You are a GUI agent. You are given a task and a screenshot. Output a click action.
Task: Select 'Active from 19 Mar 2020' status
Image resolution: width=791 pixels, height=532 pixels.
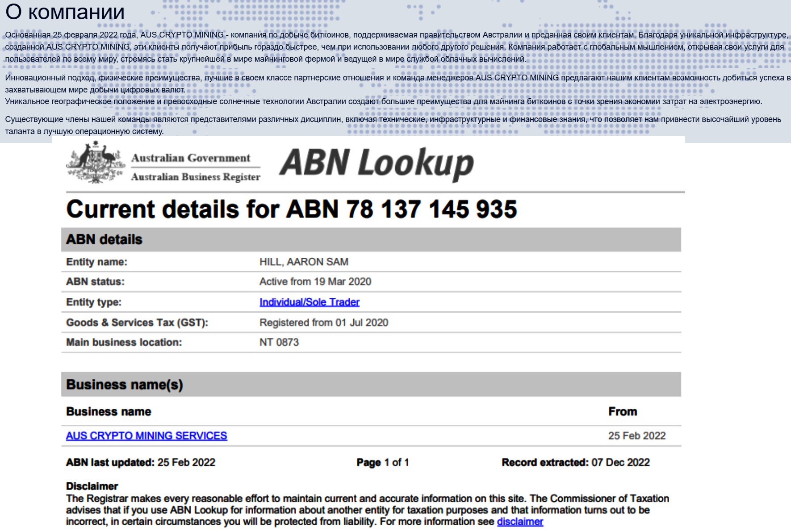[315, 281]
